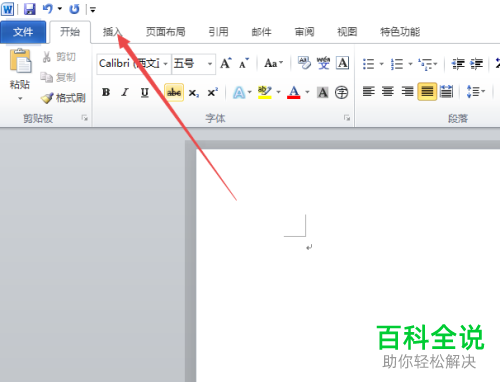Open the 文件 menu tab
The width and height of the screenshot is (500, 382).
point(23,32)
